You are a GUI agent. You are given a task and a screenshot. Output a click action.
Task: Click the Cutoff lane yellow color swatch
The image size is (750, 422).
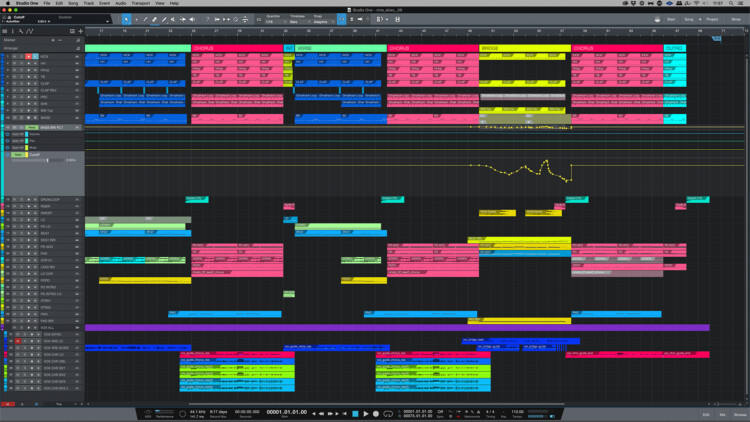(x=26, y=155)
